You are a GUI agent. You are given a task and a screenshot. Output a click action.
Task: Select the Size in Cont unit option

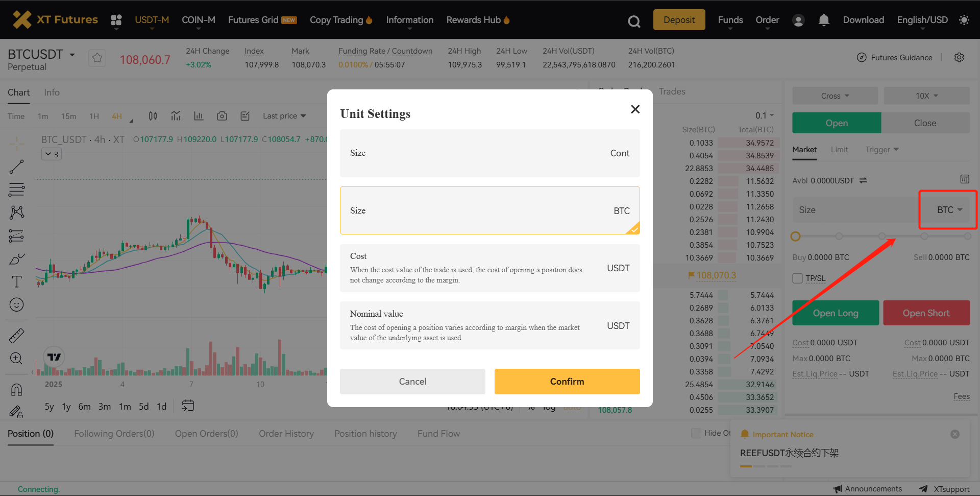coord(489,153)
